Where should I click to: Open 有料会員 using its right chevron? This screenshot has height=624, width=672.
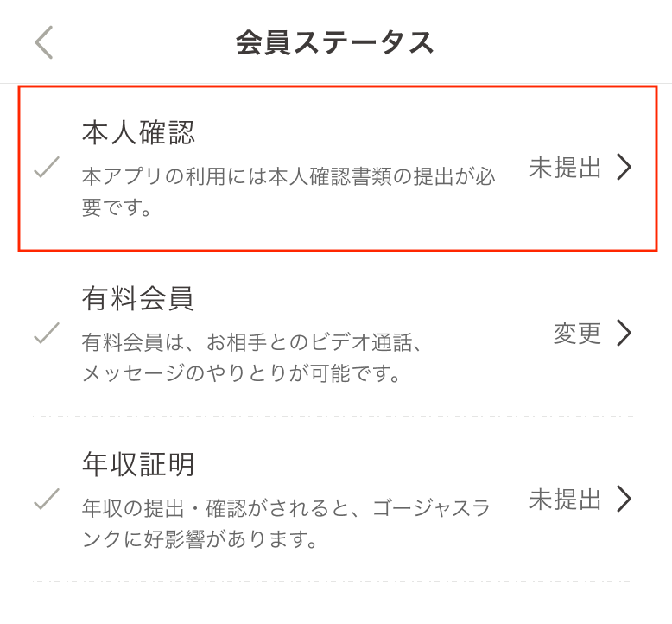[624, 334]
